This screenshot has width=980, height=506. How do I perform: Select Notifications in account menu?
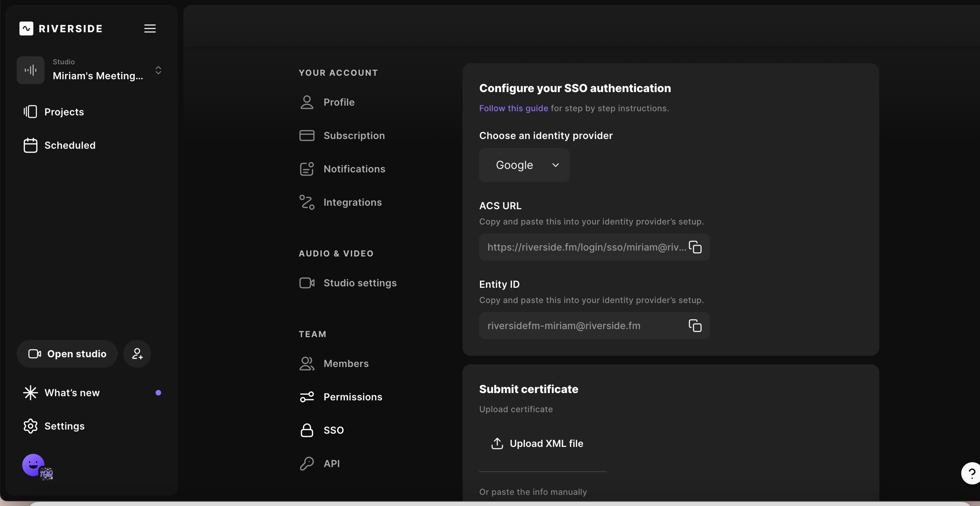[x=354, y=169]
